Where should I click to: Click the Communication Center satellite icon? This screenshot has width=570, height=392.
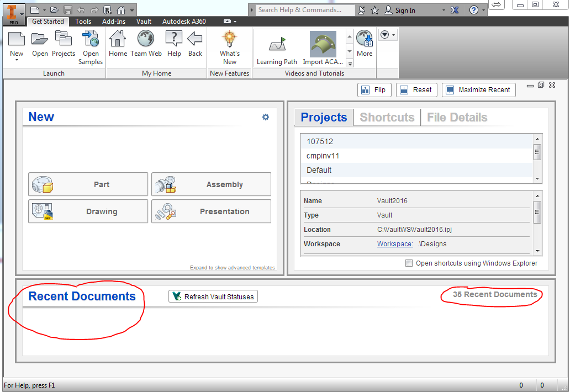(x=361, y=10)
